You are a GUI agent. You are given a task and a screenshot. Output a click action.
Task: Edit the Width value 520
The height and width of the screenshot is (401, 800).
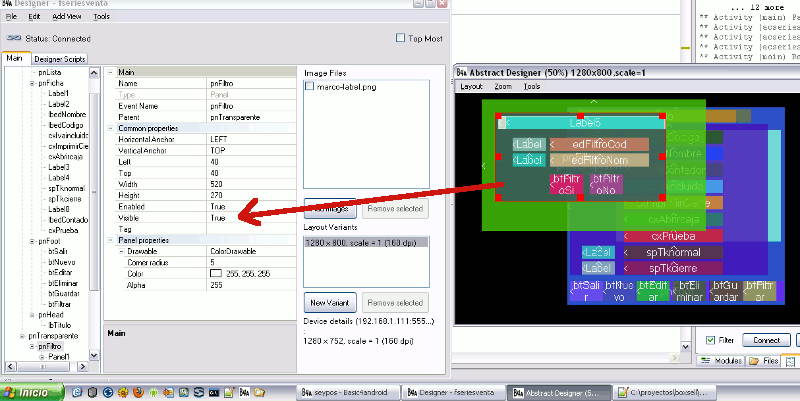[x=252, y=184]
